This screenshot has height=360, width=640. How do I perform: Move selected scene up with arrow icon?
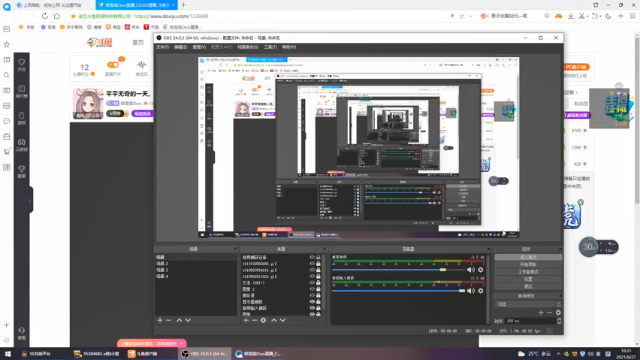[179, 320]
